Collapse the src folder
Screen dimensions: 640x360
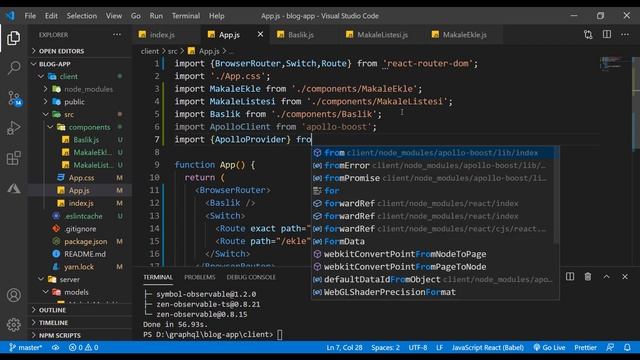[x=80, y=114]
